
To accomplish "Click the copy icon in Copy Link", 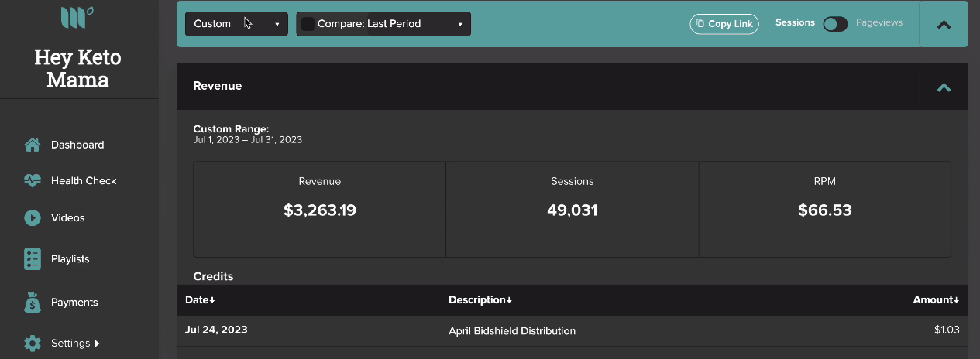I will coord(700,24).
